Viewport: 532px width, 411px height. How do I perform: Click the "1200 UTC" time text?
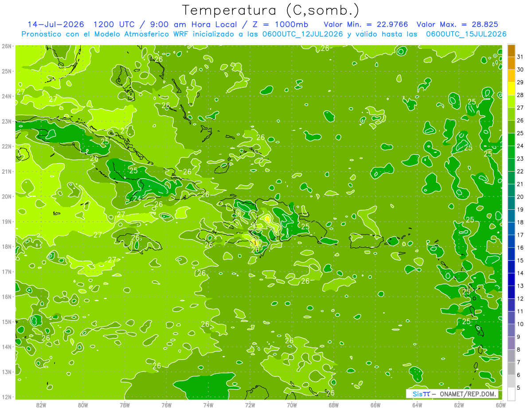tap(115, 24)
